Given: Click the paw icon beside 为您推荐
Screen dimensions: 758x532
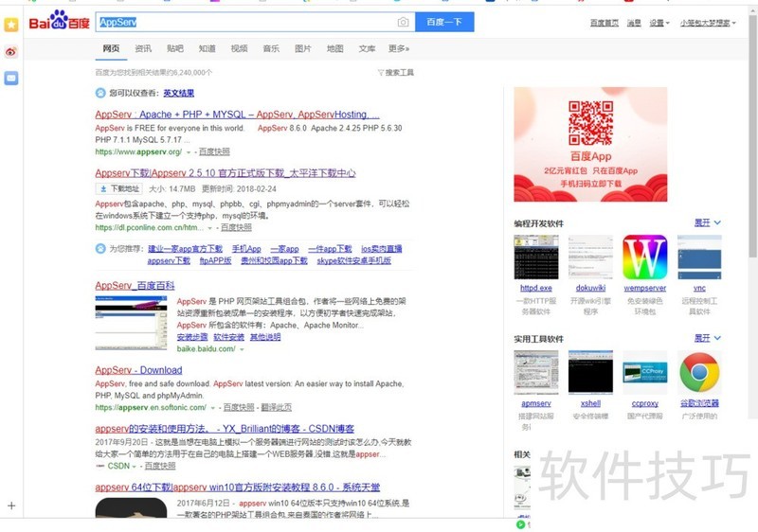Looking at the screenshot, I should click(100, 249).
